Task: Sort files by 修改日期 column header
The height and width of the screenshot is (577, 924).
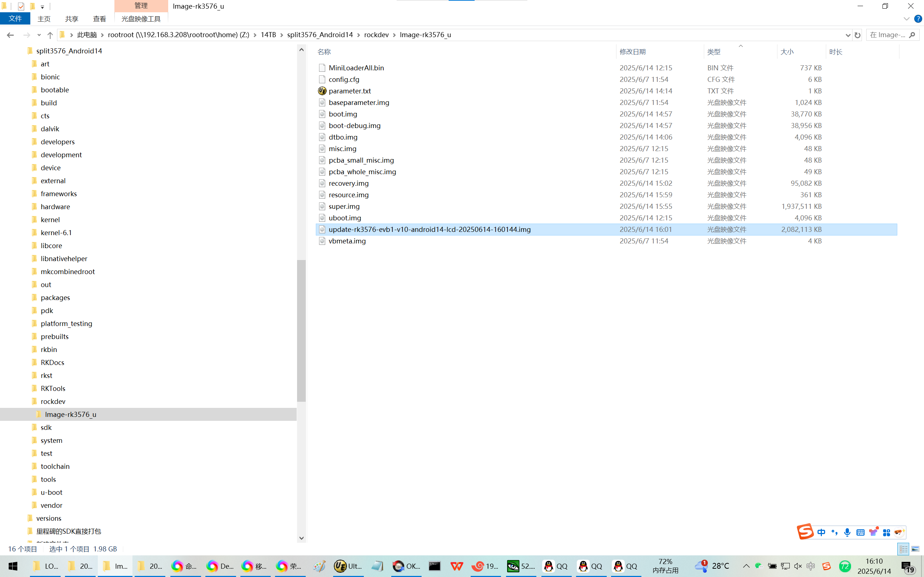Action: pyautogui.click(x=632, y=52)
